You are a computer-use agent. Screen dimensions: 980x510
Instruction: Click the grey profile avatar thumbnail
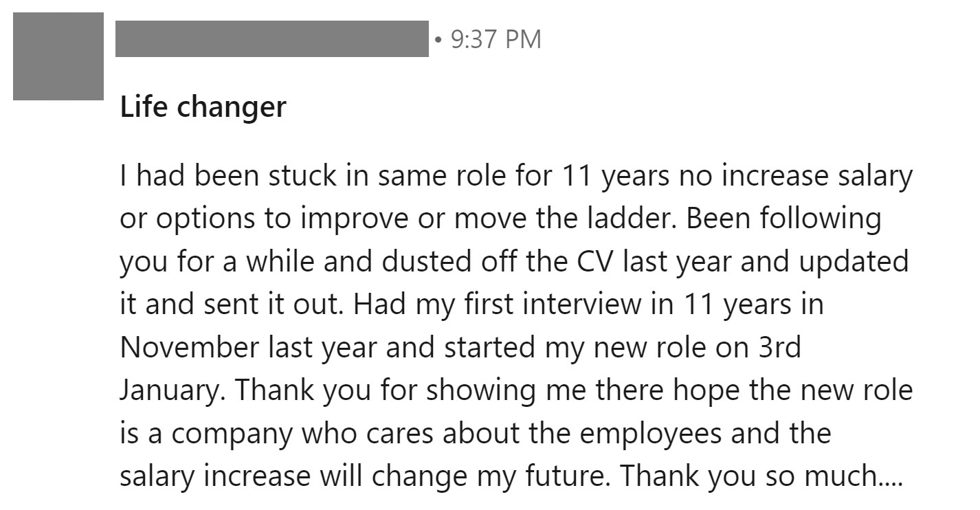pos(58,56)
